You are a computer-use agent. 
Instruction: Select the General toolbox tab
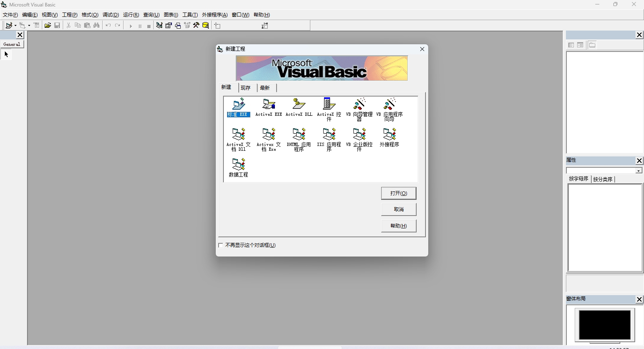(12, 44)
